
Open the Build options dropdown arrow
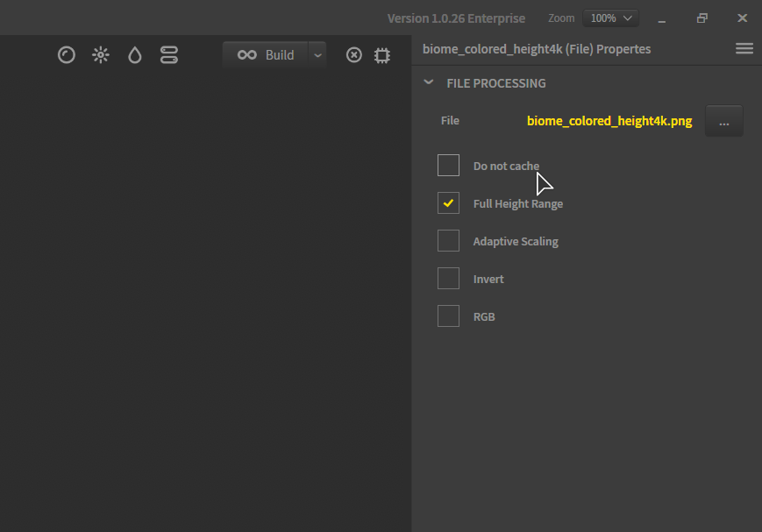(x=317, y=55)
